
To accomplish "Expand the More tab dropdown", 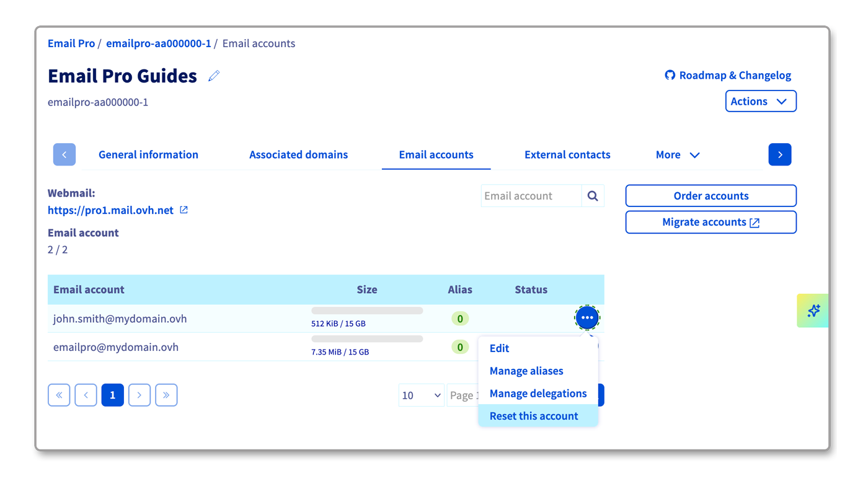I will coord(678,155).
